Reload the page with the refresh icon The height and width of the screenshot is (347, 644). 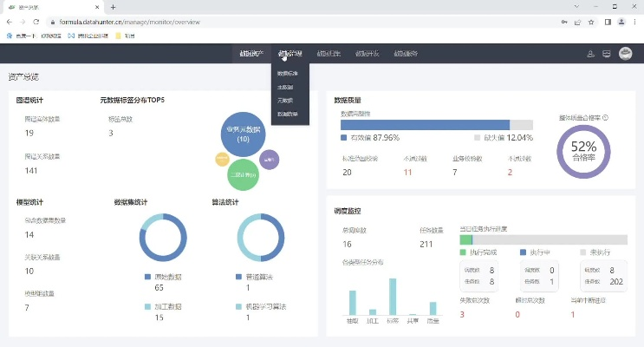click(36, 21)
